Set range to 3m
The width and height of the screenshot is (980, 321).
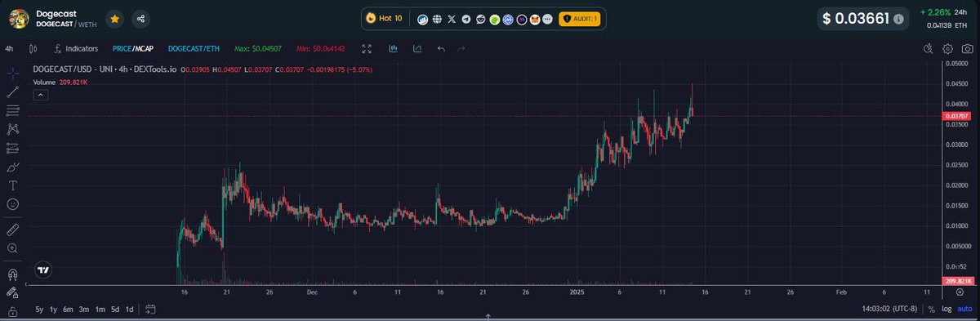point(84,310)
